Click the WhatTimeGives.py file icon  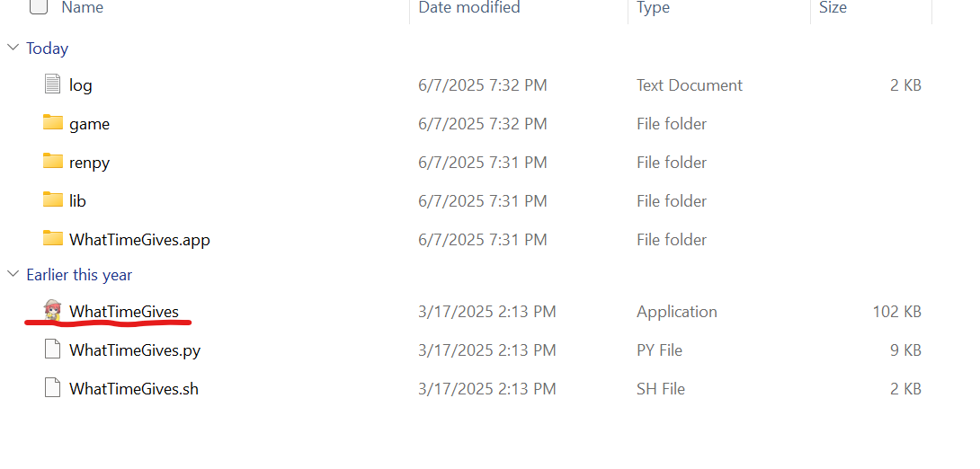[x=52, y=350]
